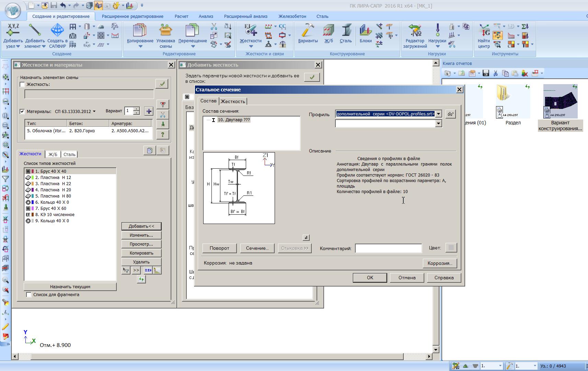Click the Комментарий input field
The width and height of the screenshot is (588, 371).
pyautogui.click(x=388, y=248)
